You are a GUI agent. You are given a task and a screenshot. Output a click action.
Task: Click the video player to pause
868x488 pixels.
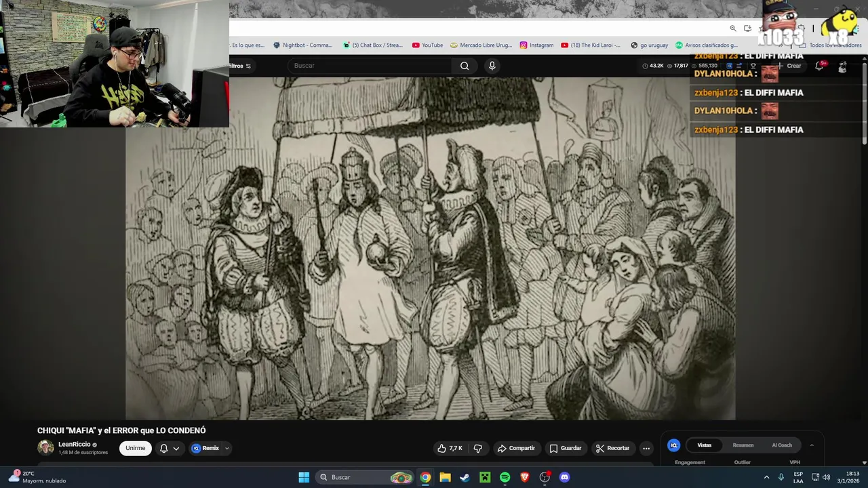[431, 248]
